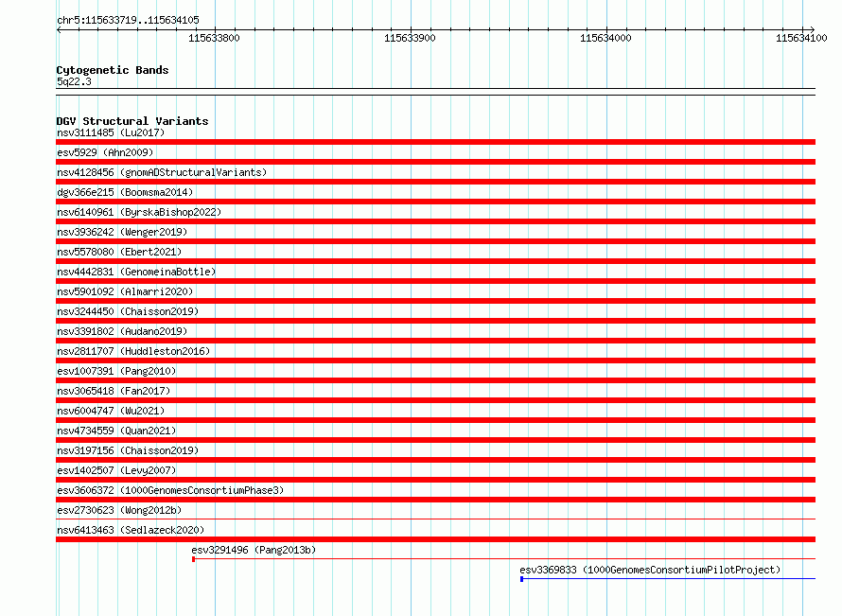Open the nsv5578080 (Ebert2021) entry
842x616 pixels.
pyautogui.click(x=119, y=252)
